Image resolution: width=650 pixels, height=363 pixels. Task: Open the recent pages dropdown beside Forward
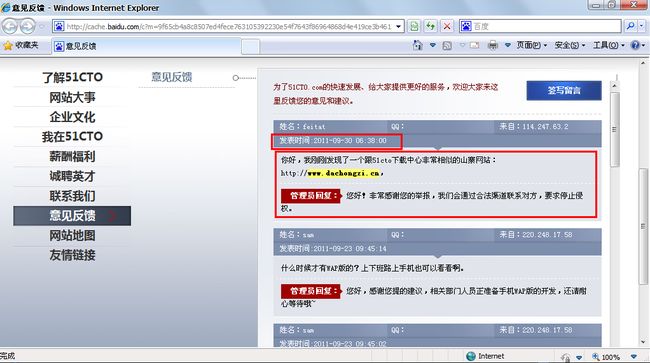(41, 27)
